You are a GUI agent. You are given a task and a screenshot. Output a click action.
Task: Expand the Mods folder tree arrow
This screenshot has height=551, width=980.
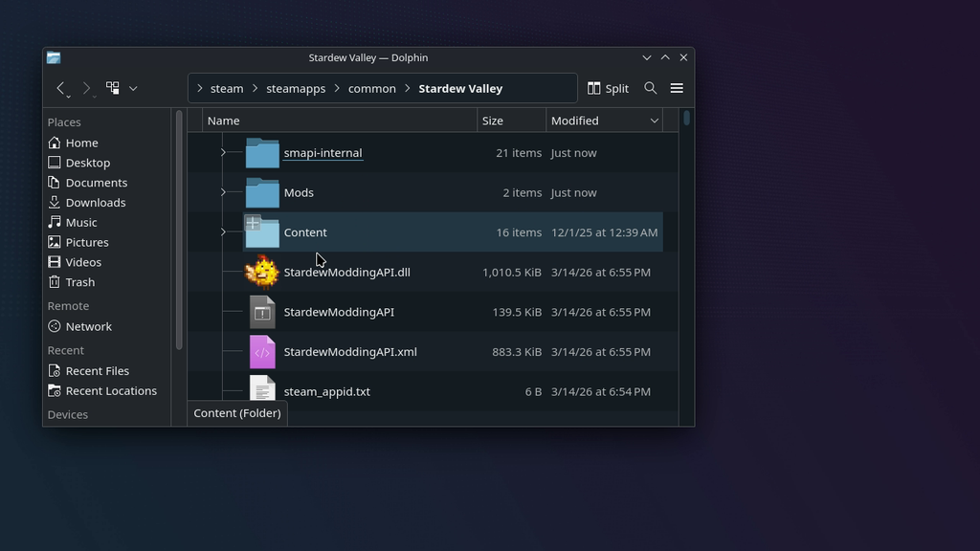(223, 192)
